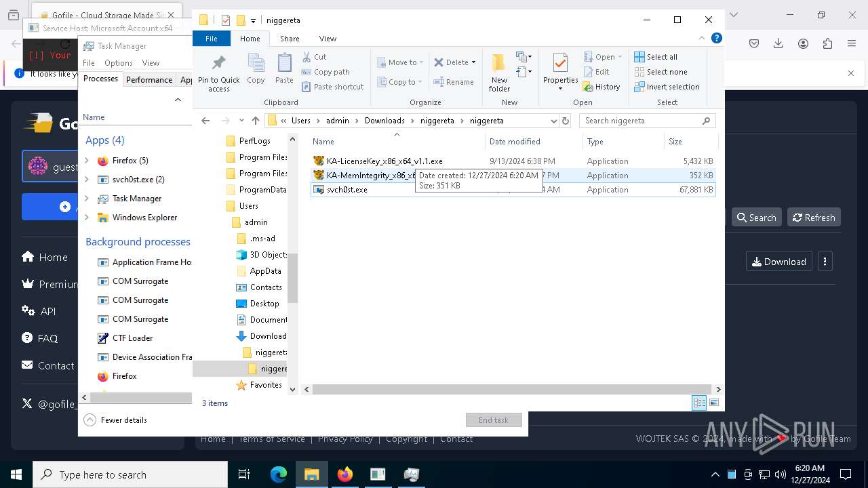Click the Cut command
868x488 pixels.
point(314,57)
